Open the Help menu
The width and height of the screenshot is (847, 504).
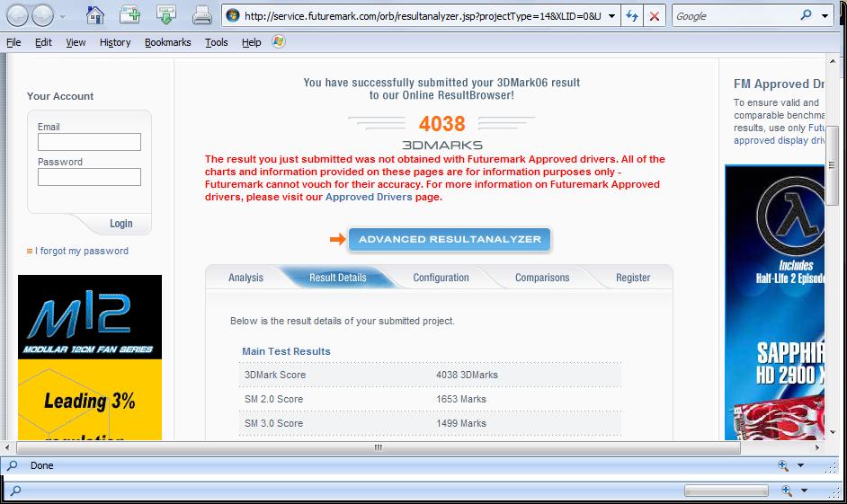(251, 42)
